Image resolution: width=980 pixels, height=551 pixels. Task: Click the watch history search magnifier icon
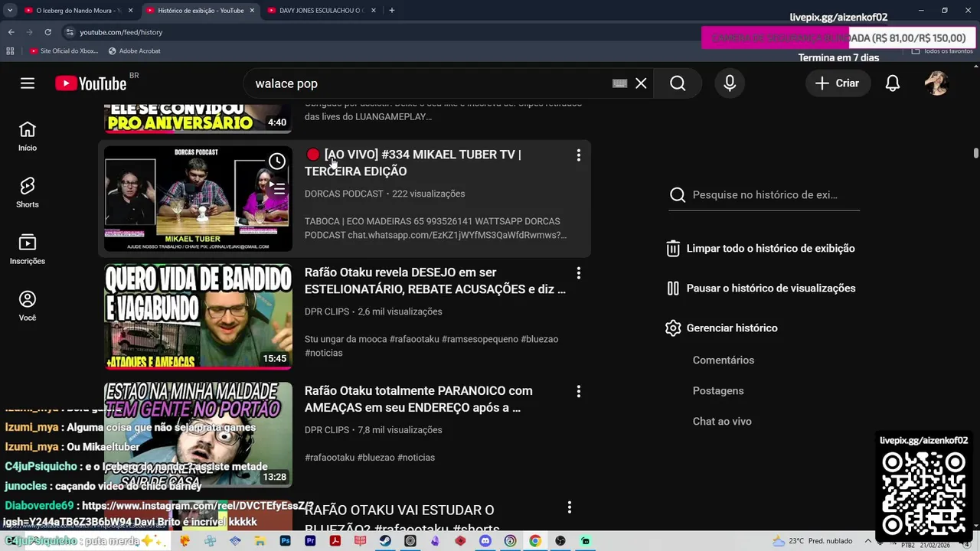tap(678, 195)
